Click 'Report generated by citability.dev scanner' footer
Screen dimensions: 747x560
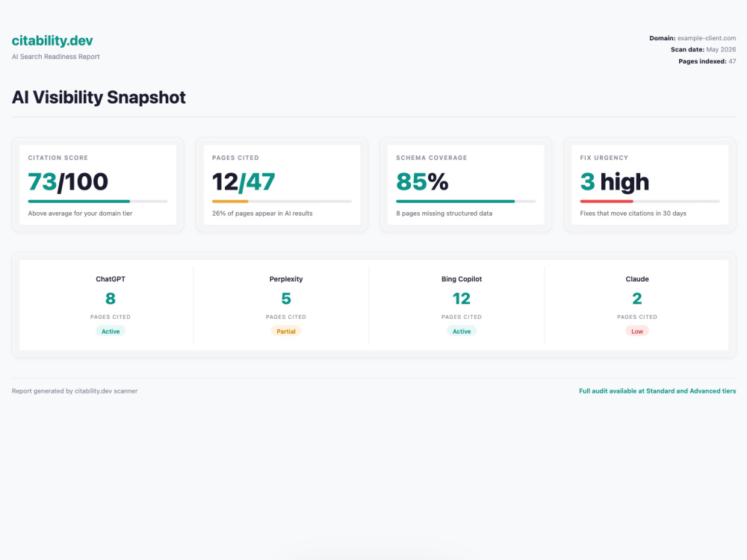(75, 391)
